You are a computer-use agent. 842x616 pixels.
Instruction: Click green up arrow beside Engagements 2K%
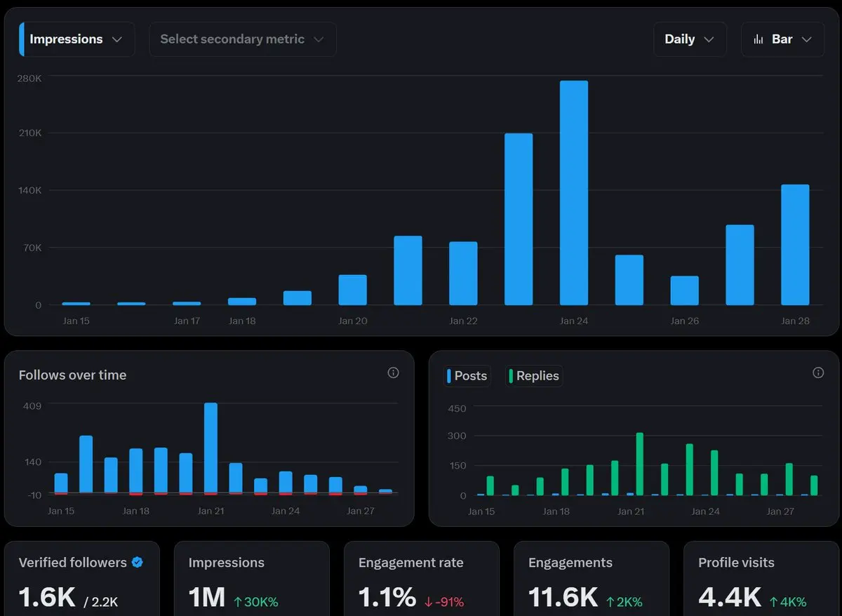coord(611,601)
